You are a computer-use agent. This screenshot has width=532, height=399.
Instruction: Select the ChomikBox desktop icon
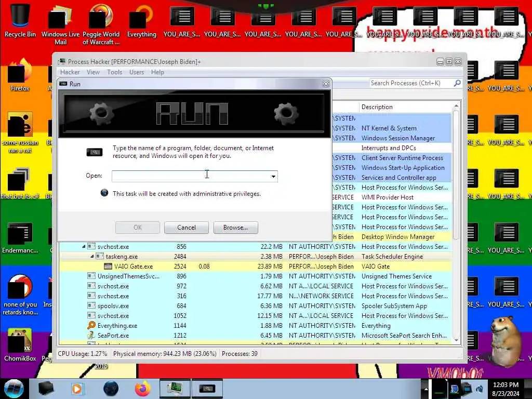20,345
